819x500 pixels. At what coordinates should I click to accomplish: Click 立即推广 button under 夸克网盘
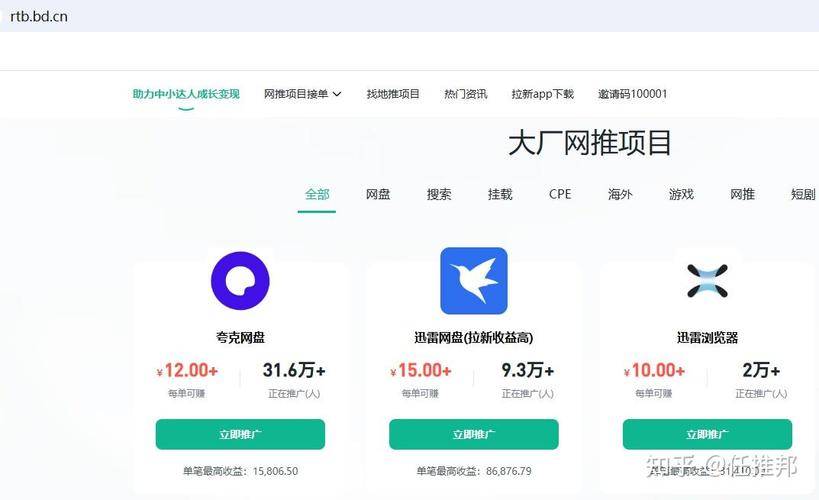coord(240,434)
